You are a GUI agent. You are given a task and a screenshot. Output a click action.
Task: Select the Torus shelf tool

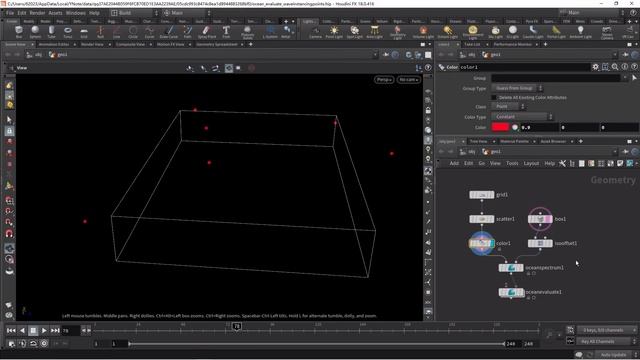tap(68, 31)
